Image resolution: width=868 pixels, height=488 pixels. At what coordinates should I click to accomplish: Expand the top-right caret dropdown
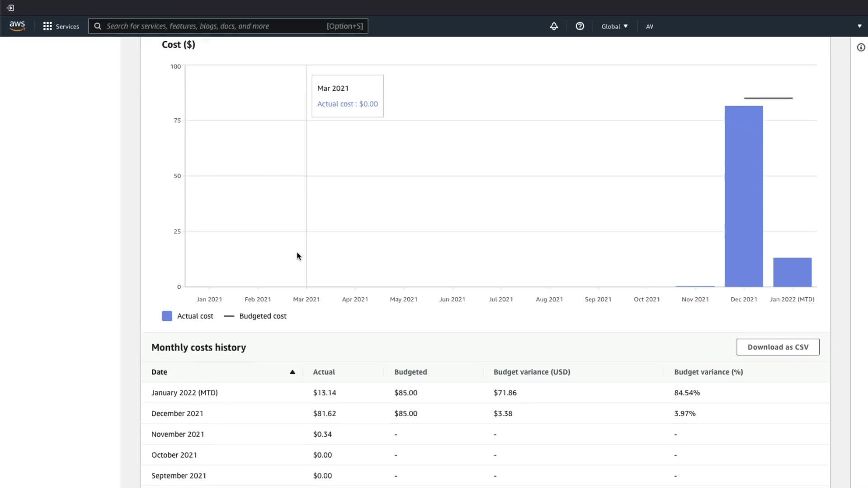[859, 26]
